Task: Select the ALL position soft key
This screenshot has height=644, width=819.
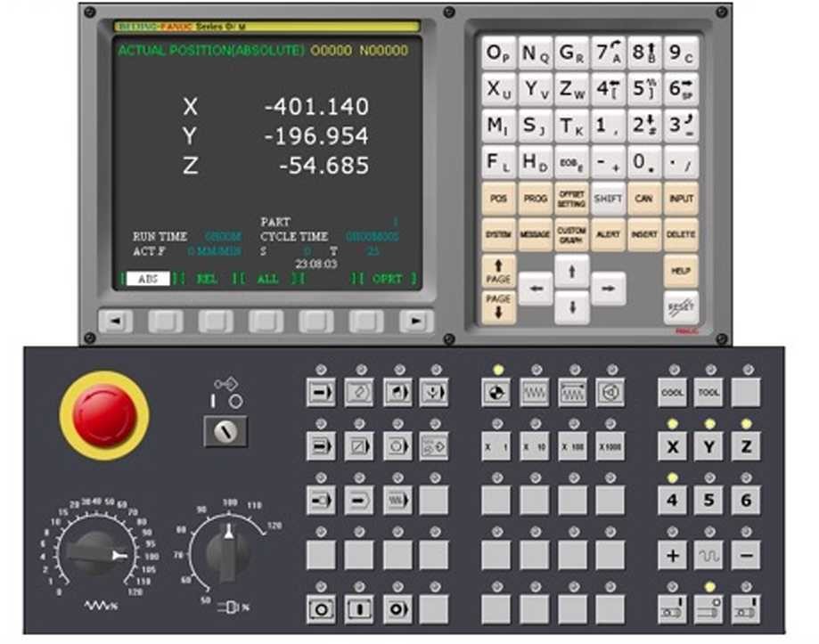Action: [266, 279]
